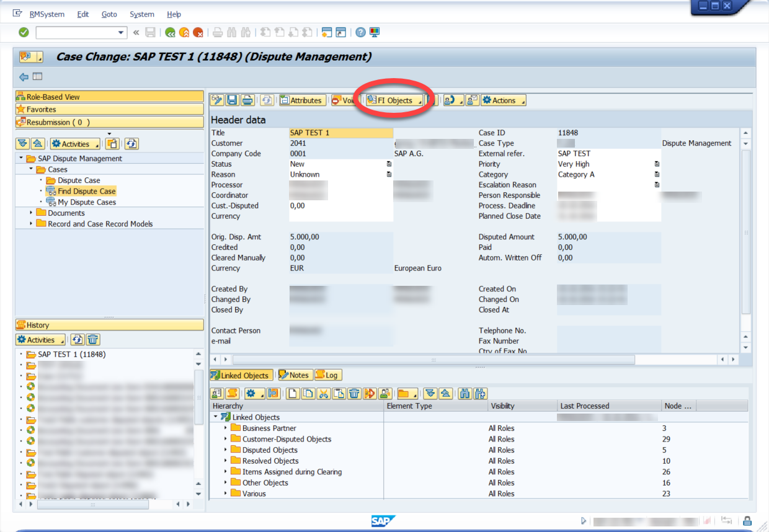The image size is (769, 532).
Task: Open the Favorites bar
Action: click(109, 109)
